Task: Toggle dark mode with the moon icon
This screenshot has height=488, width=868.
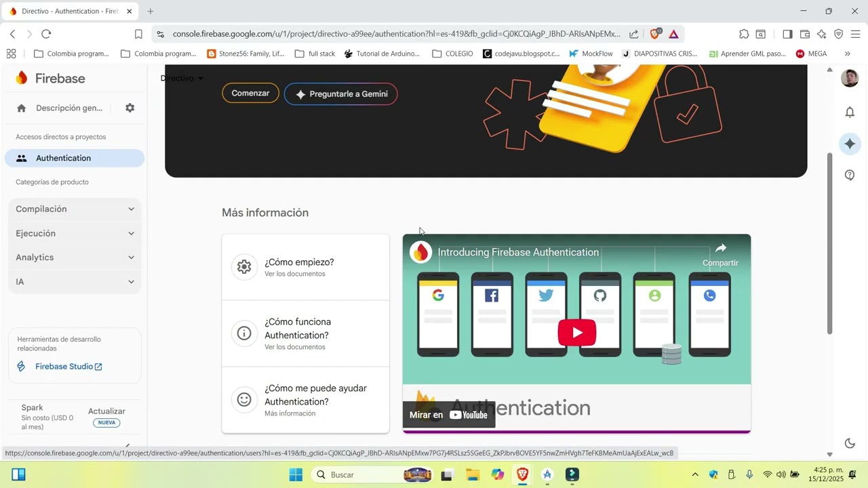Action: (850, 443)
